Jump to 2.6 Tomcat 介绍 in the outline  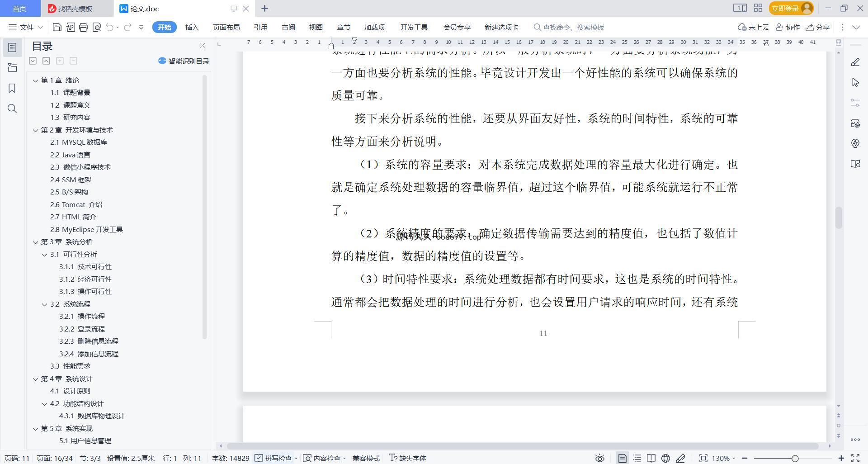click(76, 205)
